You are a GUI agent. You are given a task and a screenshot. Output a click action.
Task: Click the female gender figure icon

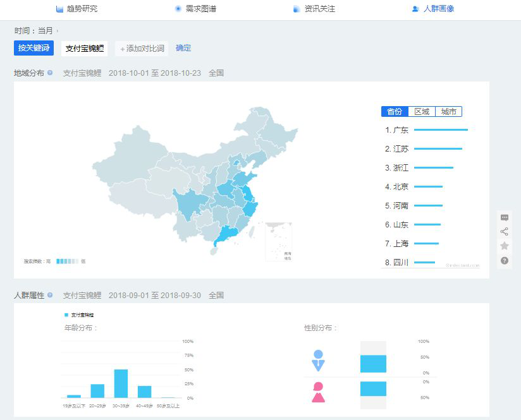click(318, 392)
